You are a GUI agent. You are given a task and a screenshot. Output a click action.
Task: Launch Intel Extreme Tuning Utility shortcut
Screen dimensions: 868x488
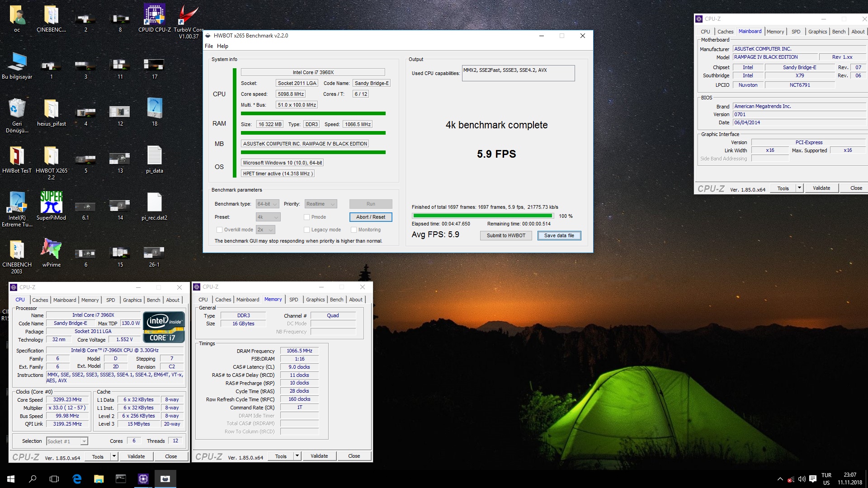coord(17,209)
